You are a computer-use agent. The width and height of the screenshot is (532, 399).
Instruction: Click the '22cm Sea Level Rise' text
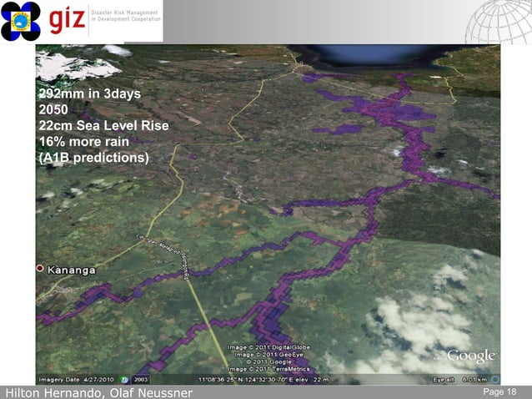point(104,126)
